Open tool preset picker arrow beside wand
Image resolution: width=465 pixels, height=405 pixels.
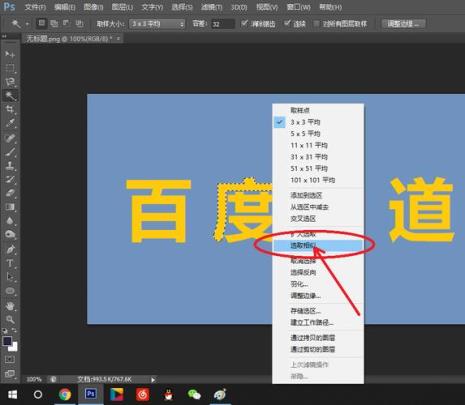[x=27, y=24]
